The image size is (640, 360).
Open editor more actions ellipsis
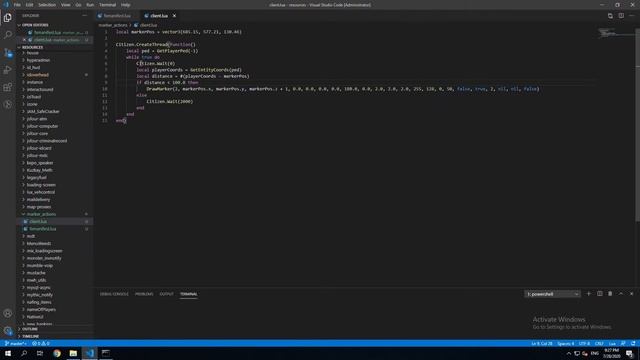click(632, 16)
